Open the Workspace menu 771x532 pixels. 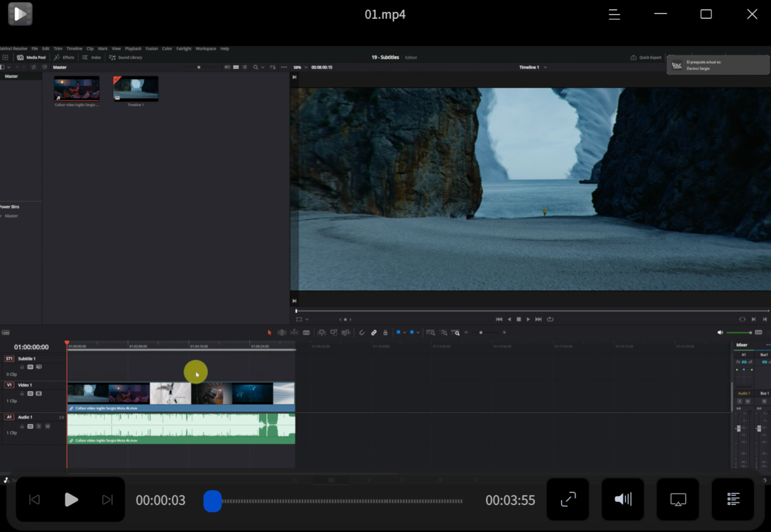[x=205, y=49]
